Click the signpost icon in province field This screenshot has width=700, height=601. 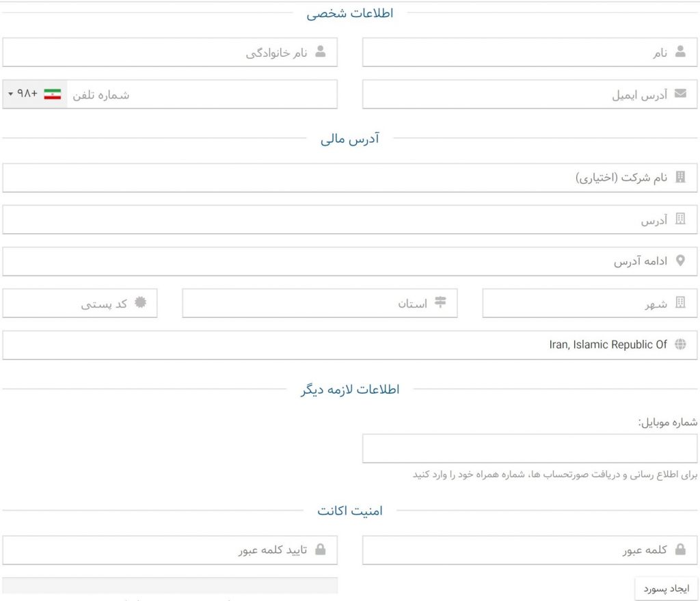coord(440,303)
